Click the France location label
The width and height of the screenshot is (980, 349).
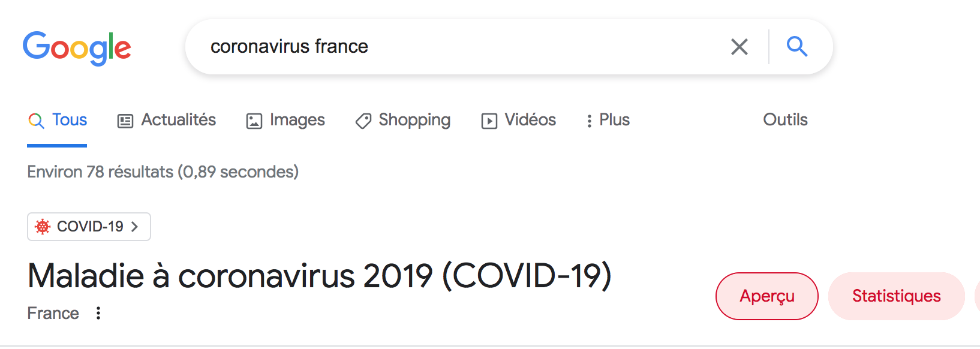pyautogui.click(x=53, y=313)
